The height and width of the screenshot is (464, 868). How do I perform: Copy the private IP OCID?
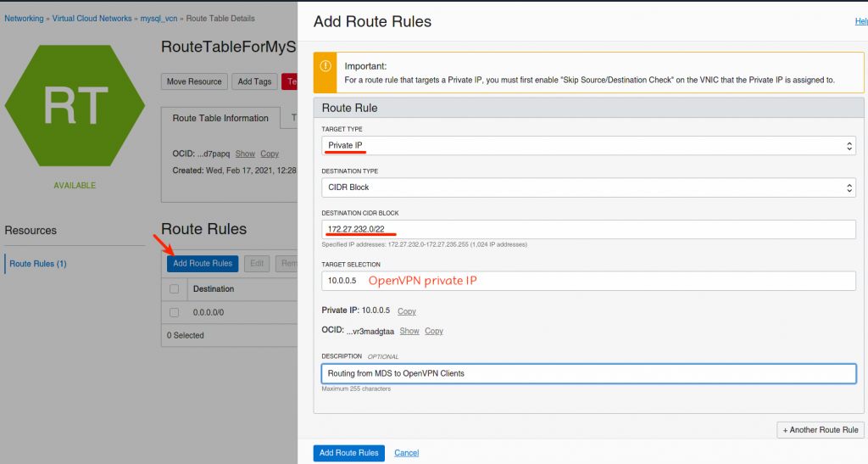(x=434, y=331)
